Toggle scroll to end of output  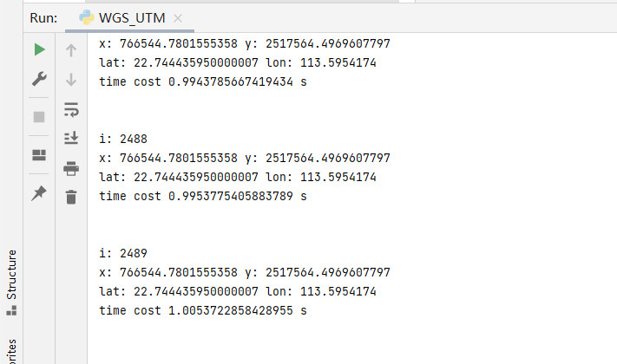click(x=71, y=139)
